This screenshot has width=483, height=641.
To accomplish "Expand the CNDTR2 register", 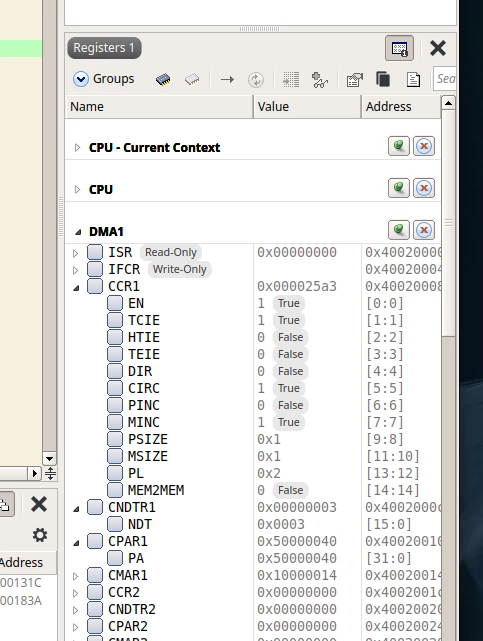I will coord(76,610).
